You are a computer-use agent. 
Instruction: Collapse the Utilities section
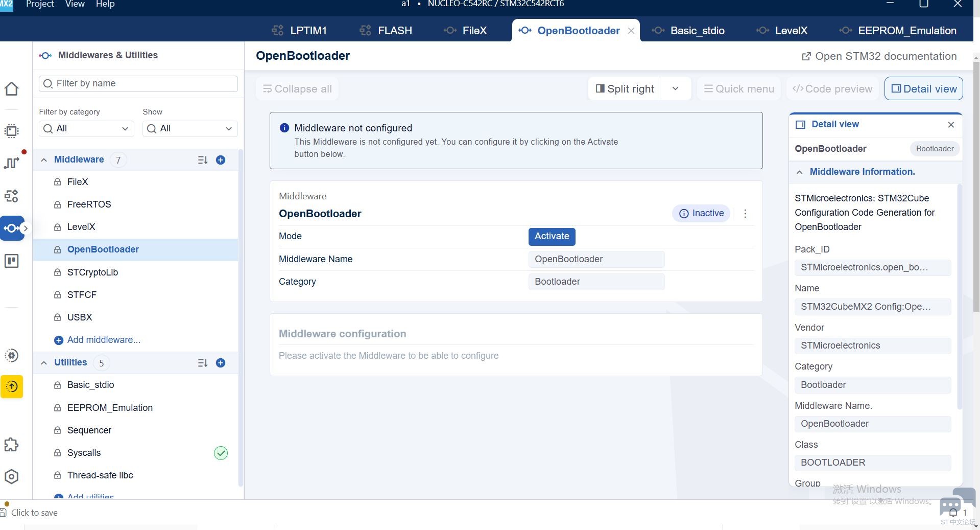(x=44, y=363)
